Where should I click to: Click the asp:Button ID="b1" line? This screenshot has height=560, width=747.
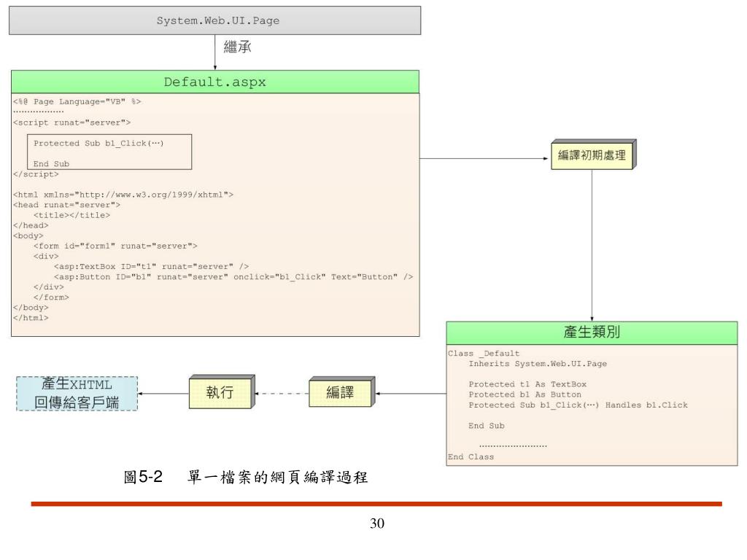click(x=233, y=277)
